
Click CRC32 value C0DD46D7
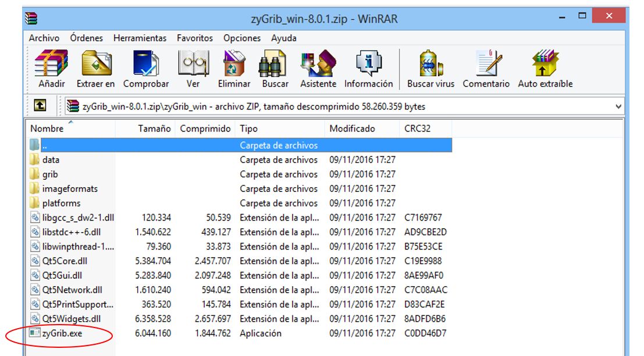425,333
